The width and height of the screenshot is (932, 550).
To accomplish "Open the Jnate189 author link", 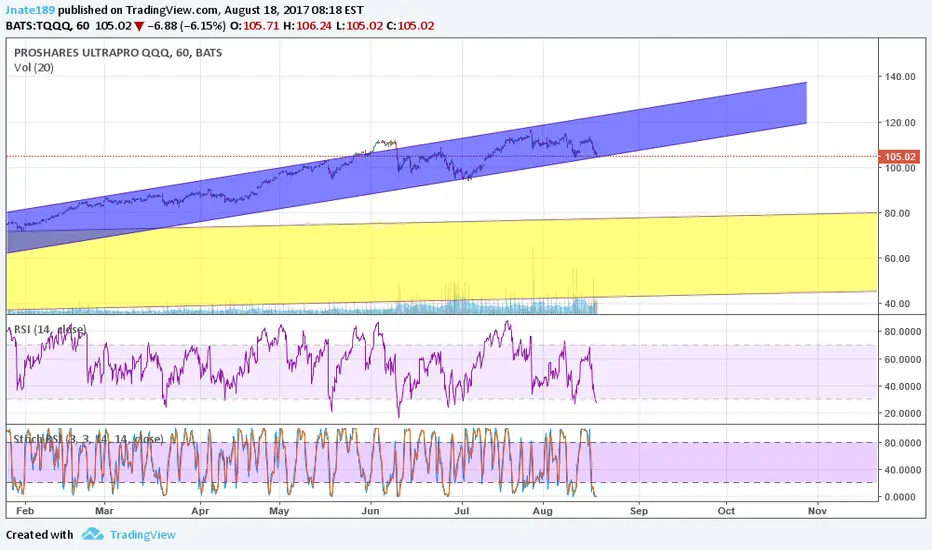I will pos(30,10).
